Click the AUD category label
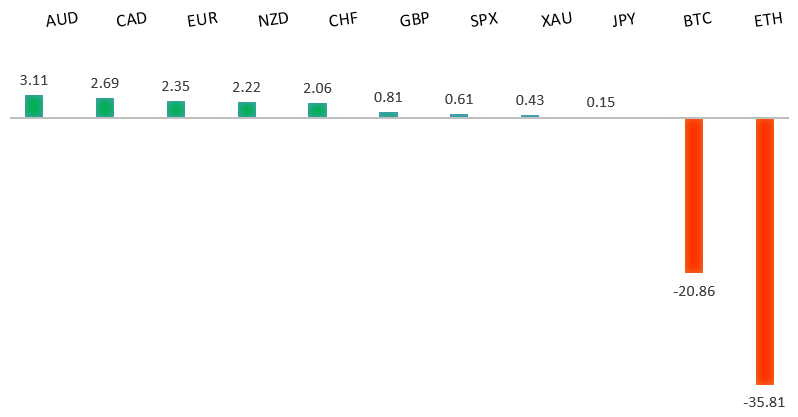 (62, 21)
